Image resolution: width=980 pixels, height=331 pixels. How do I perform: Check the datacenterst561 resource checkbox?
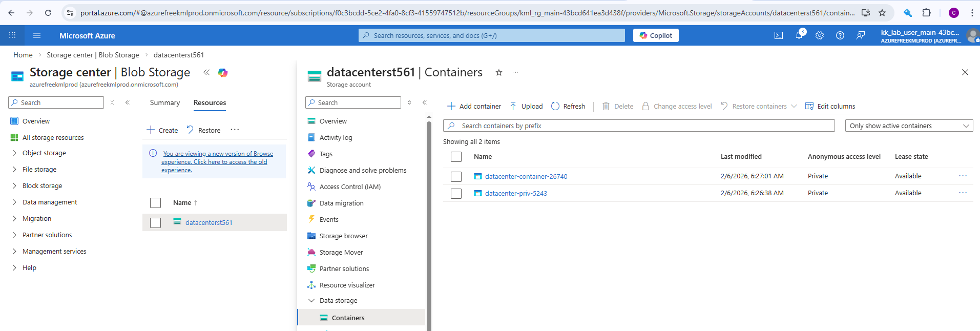pyautogui.click(x=156, y=222)
